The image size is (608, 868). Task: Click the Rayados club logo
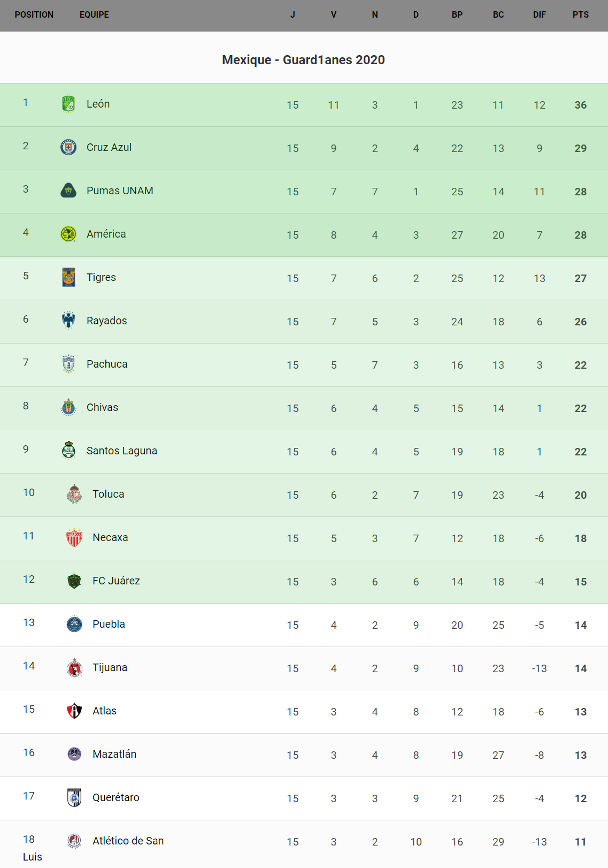pos(68,321)
